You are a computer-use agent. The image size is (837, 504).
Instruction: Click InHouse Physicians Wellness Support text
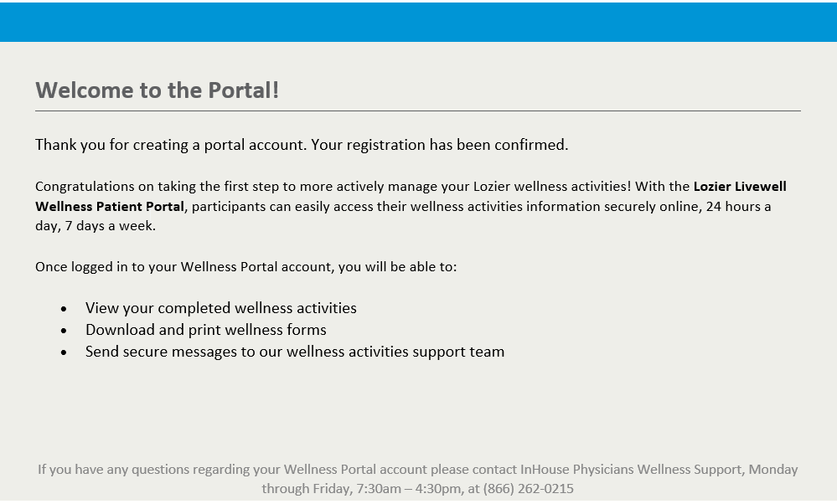click(631, 470)
